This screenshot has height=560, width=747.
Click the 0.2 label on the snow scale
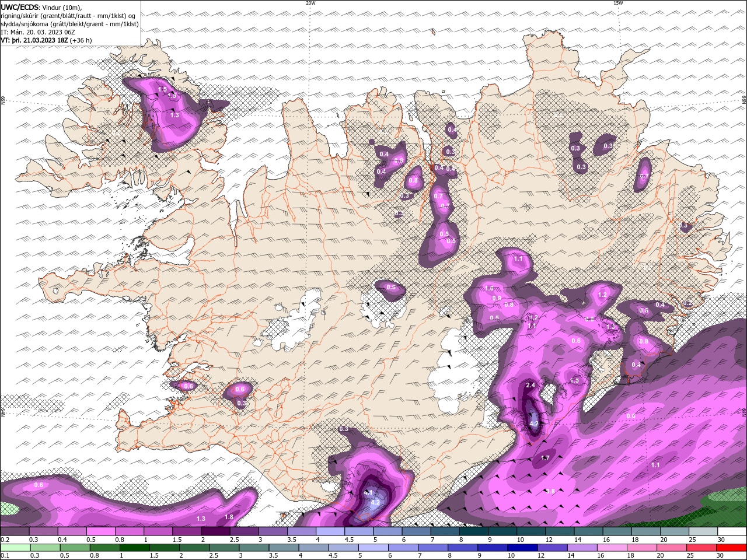tap(5, 540)
